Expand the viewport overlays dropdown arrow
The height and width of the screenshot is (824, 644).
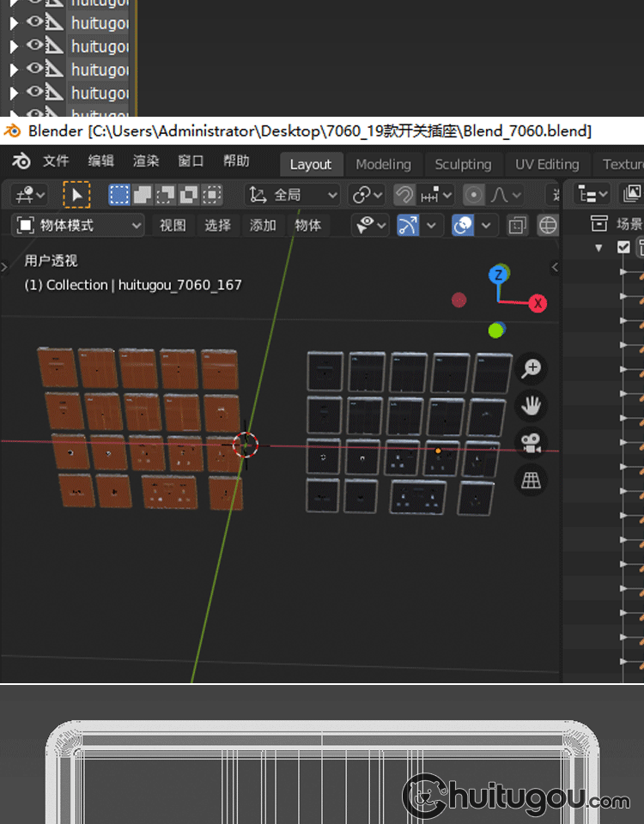coord(486,226)
